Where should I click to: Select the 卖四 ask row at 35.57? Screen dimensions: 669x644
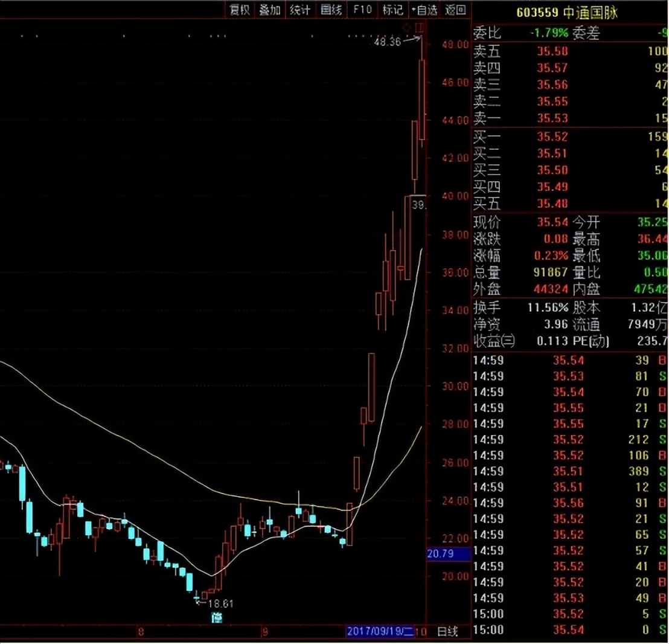click(x=570, y=68)
